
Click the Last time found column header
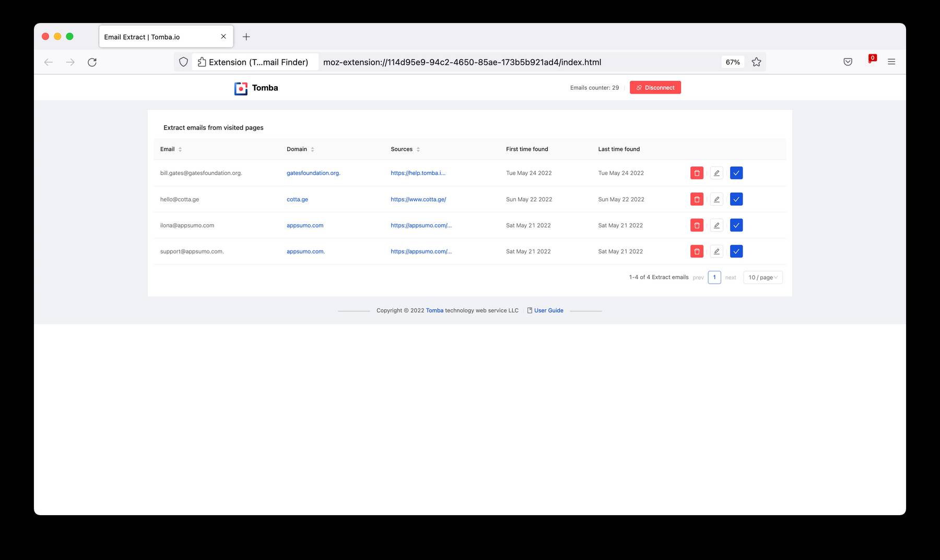tap(619, 149)
